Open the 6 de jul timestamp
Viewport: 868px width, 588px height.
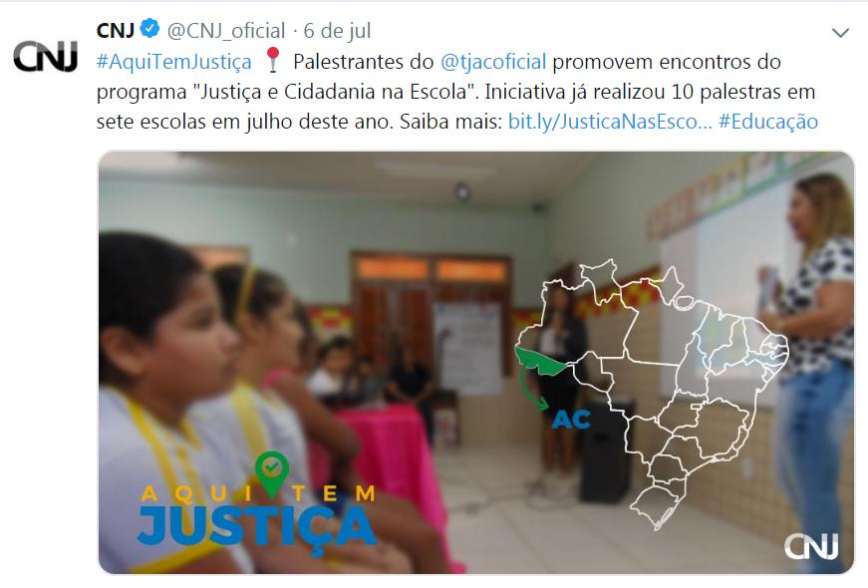pos(337,31)
